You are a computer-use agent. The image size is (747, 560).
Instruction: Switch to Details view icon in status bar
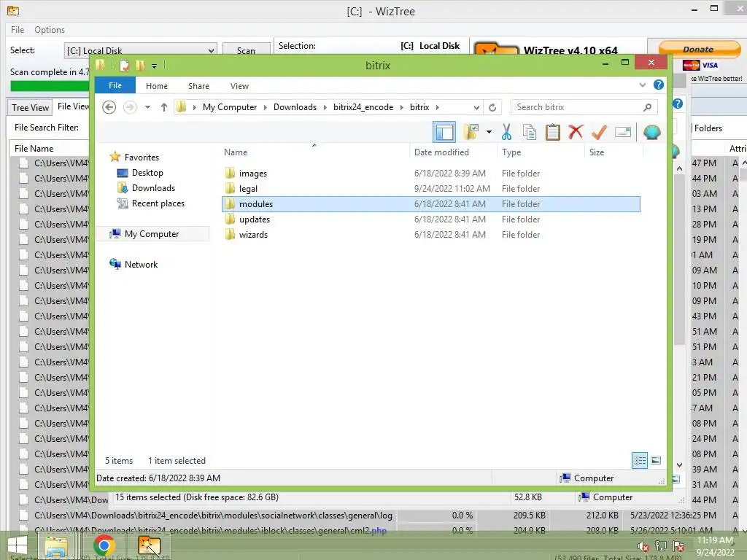tap(639, 460)
